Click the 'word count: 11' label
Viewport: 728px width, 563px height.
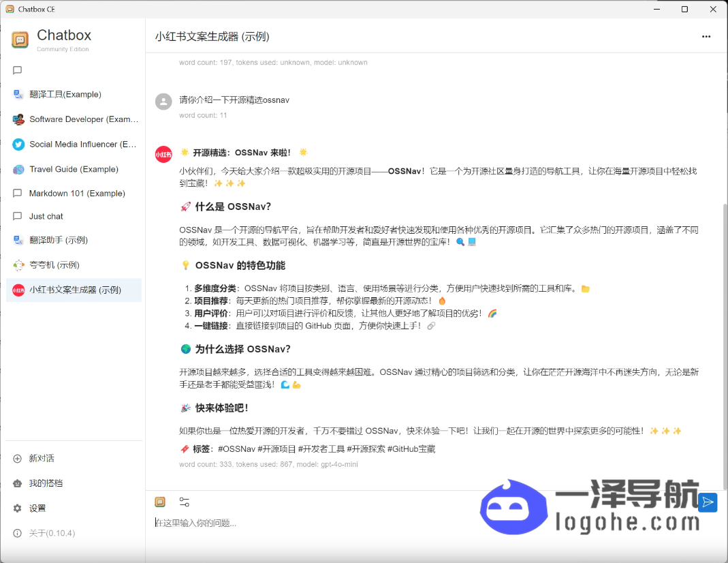tap(203, 115)
